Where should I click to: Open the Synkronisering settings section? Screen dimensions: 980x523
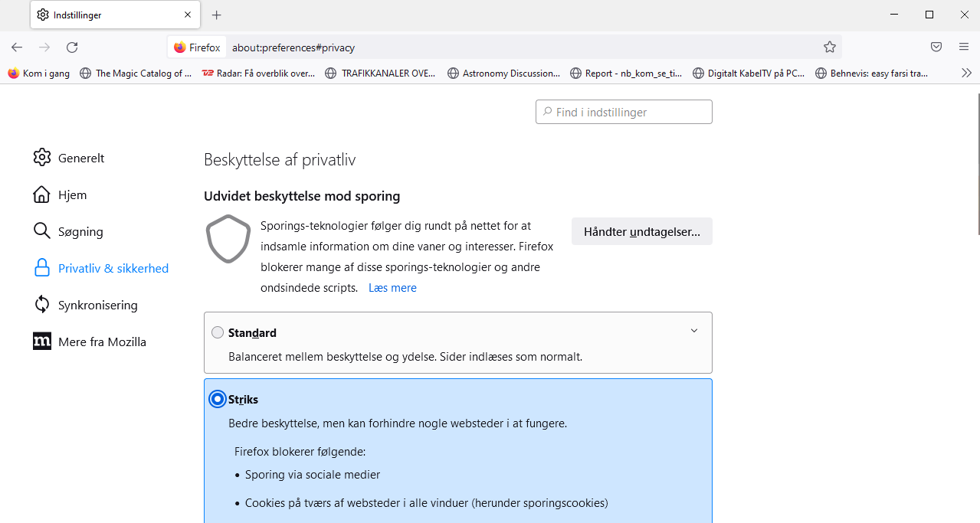coord(97,305)
